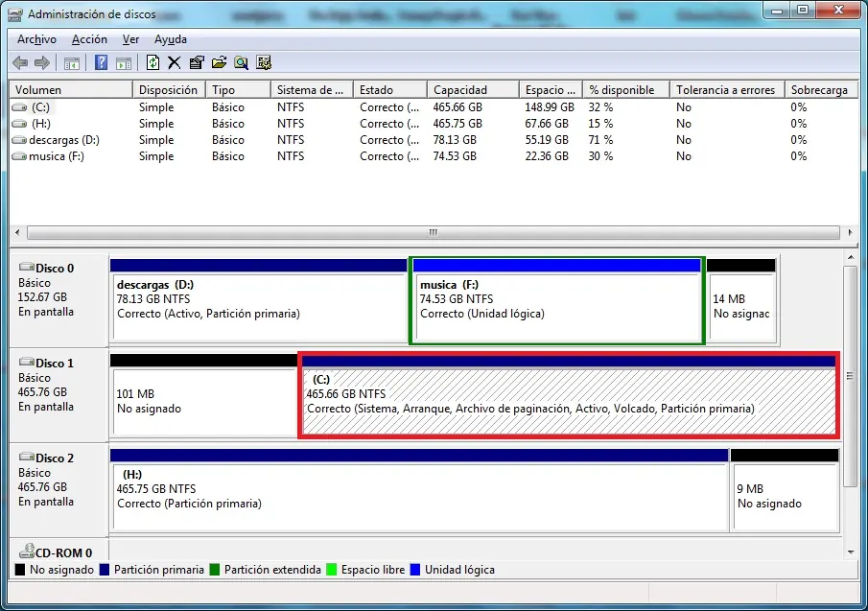
Task: Show or hide the console tree icon
Action: 72,63
